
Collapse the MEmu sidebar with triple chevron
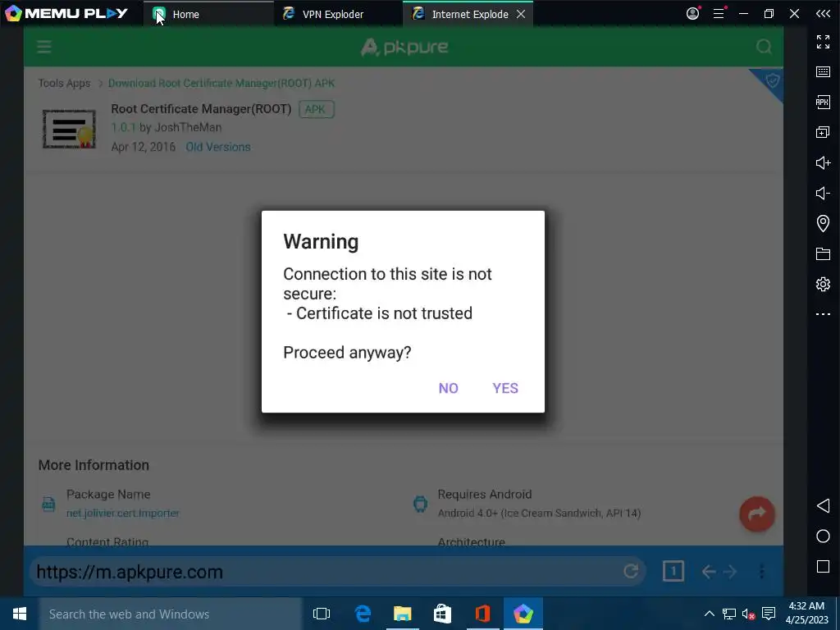click(x=823, y=13)
